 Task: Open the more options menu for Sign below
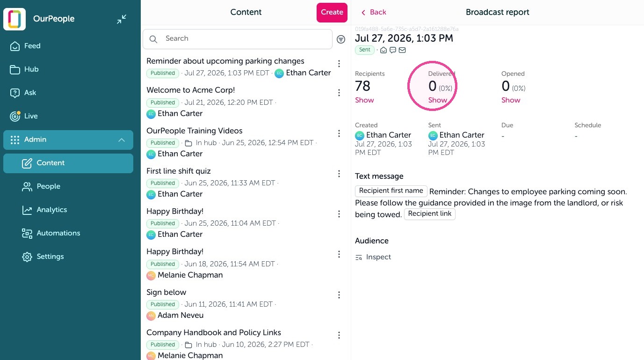pyautogui.click(x=339, y=295)
